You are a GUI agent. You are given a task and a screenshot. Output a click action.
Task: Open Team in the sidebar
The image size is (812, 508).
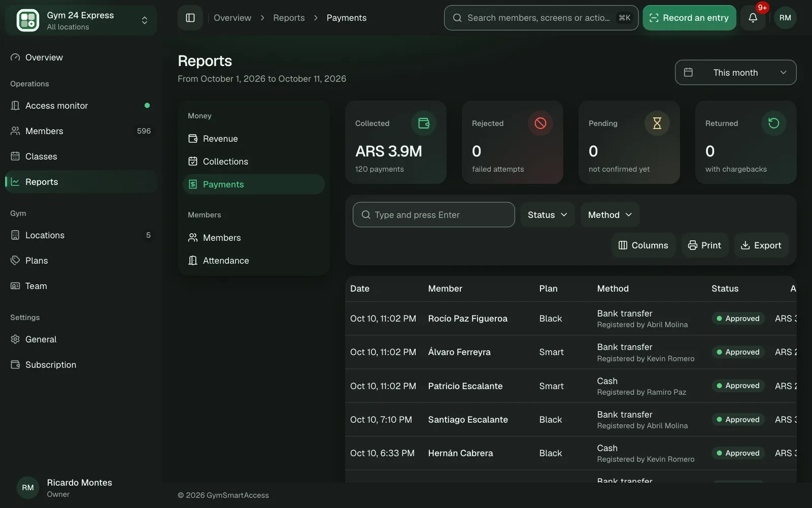(x=81, y=286)
